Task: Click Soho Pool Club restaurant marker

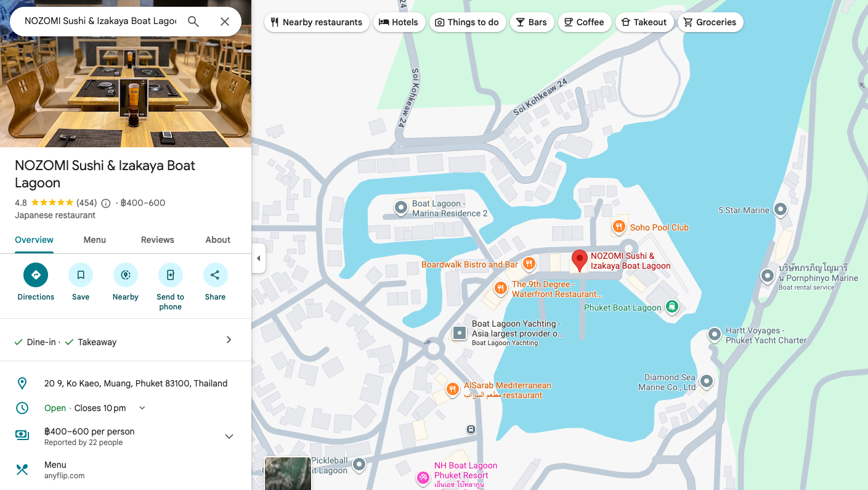Action: [x=619, y=227]
